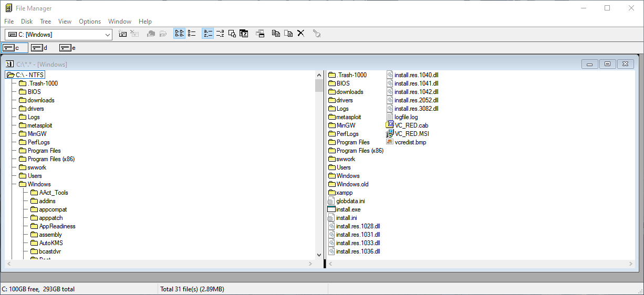
Task: Click the new window toolbar icon
Action: 260,34
